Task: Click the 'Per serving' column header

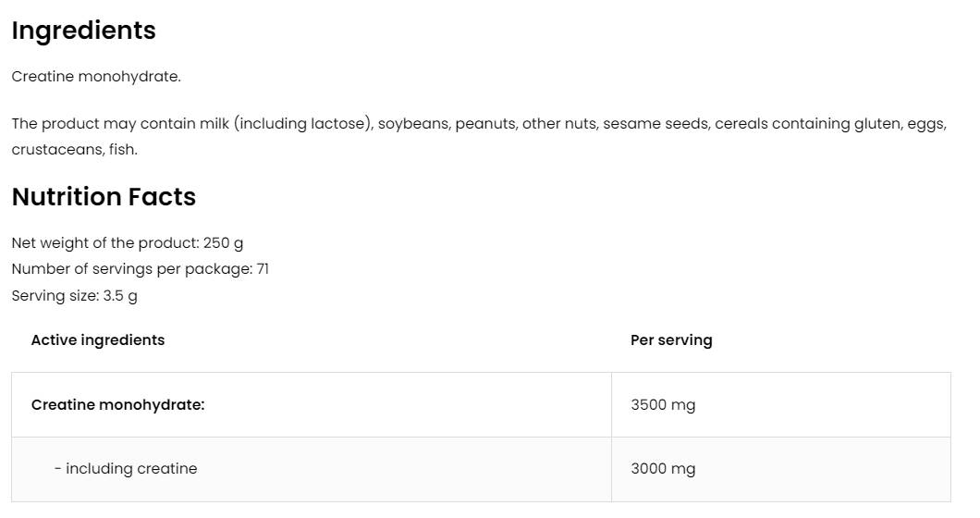Action: 671,340
